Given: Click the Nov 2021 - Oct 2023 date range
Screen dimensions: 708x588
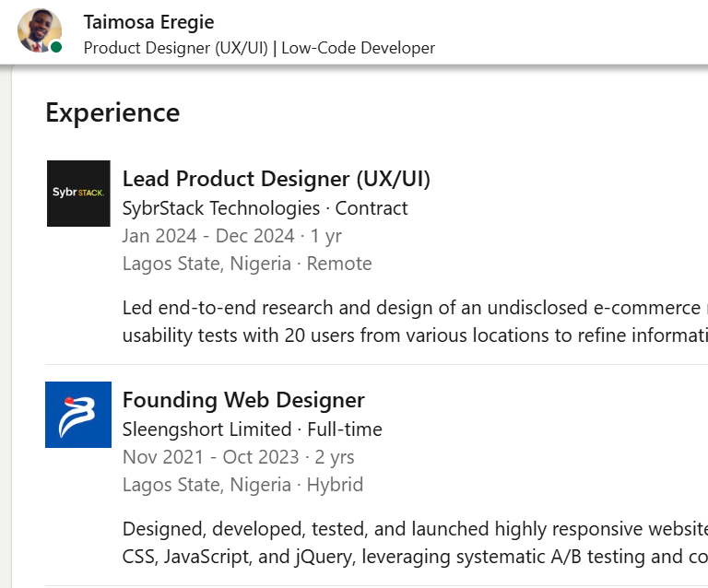Looking at the screenshot, I should [210, 457].
